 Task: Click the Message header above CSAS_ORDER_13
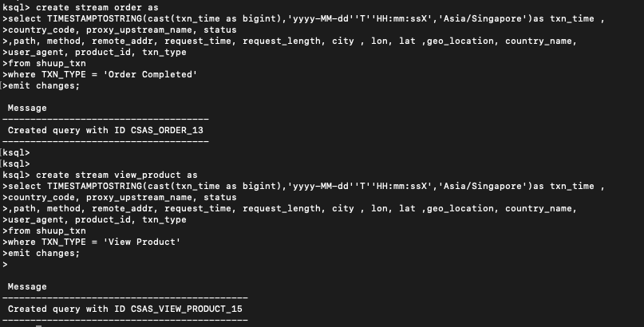[27, 108]
